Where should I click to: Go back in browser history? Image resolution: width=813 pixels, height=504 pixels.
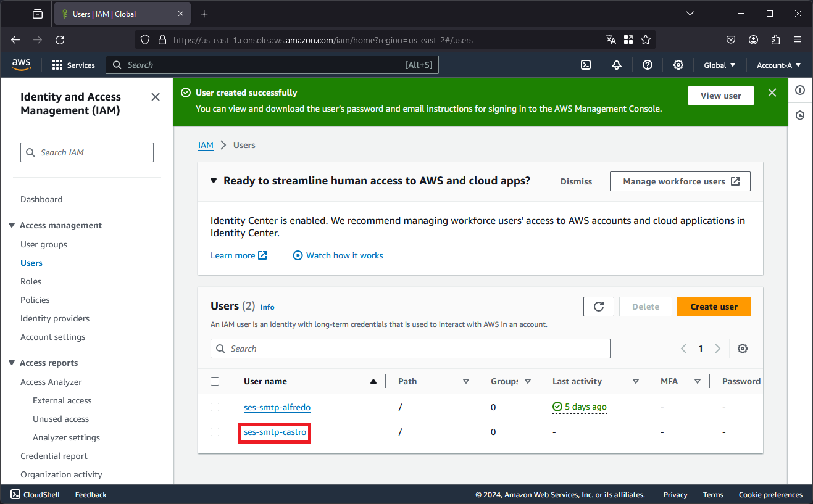click(x=15, y=39)
